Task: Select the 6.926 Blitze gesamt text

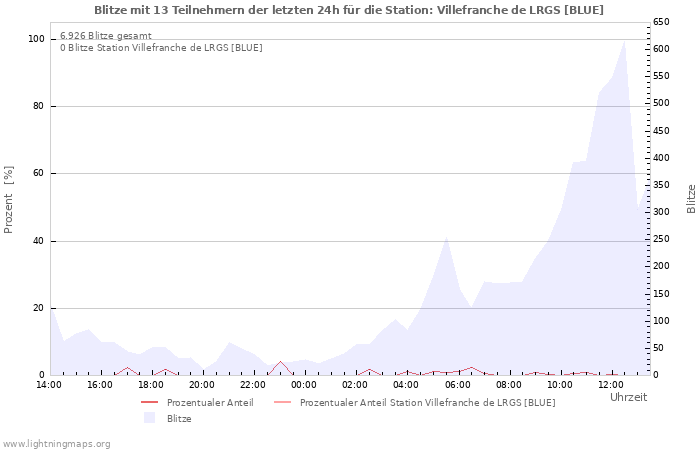Action: pos(106,35)
